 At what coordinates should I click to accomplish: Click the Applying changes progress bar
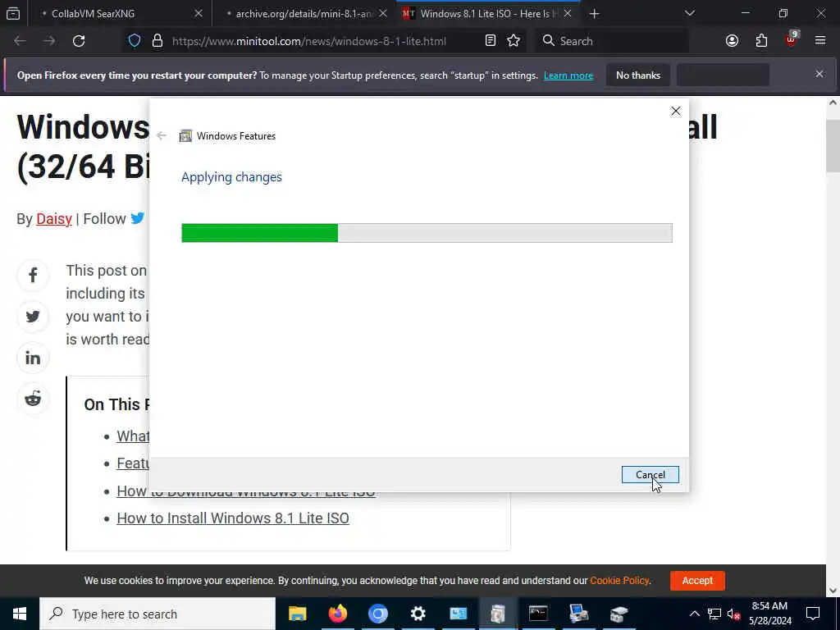[x=427, y=233]
